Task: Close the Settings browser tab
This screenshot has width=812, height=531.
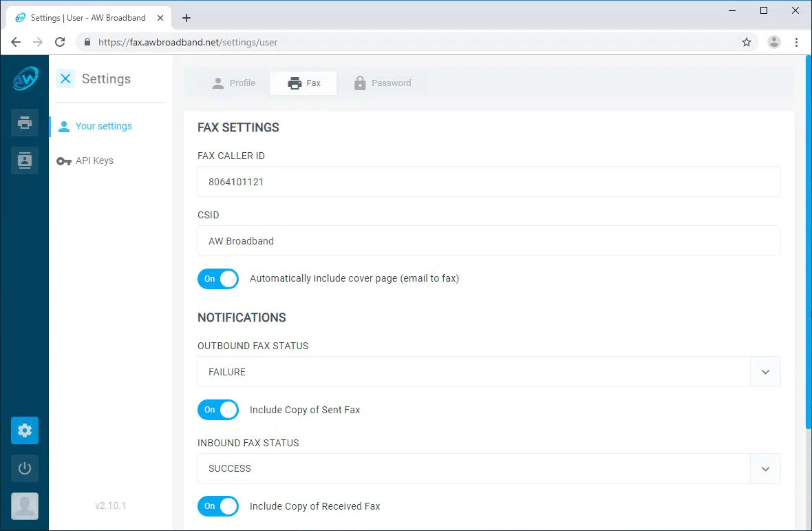Action: [x=160, y=18]
